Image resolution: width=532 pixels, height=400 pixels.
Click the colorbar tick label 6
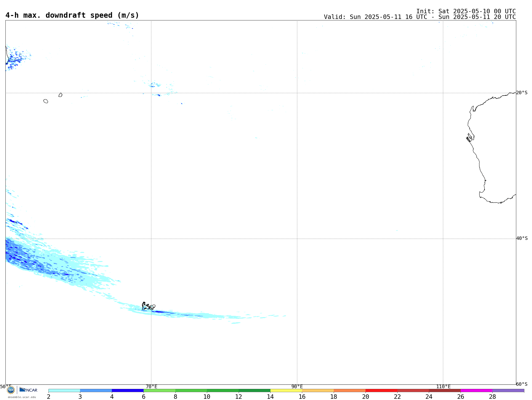tap(144, 397)
